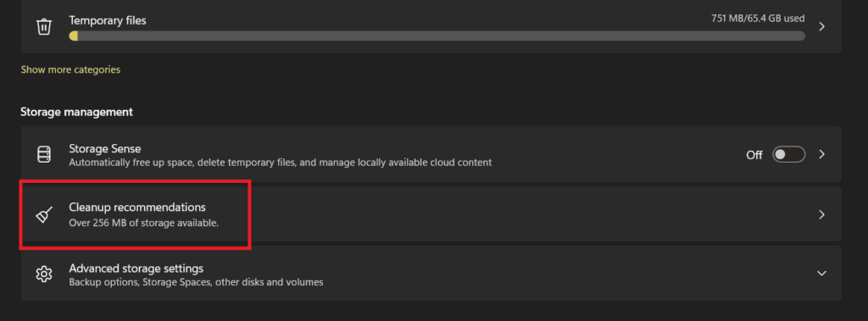868x321 pixels.
Task: Click the Storage management heading
Action: tap(76, 112)
